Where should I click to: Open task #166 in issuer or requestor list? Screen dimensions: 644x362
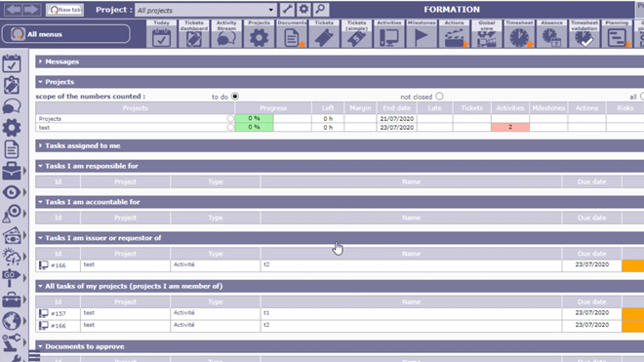click(x=59, y=265)
